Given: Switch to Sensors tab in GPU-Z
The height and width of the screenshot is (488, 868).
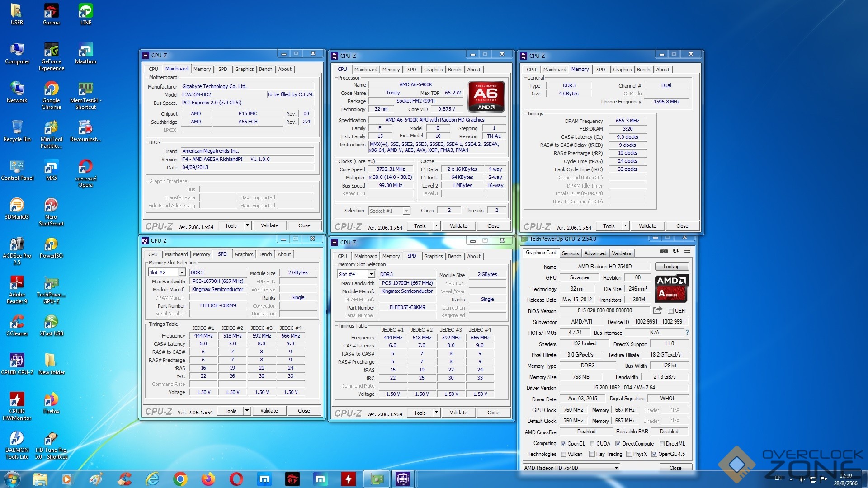Looking at the screenshot, I should pyautogui.click(x=570, y=253).
